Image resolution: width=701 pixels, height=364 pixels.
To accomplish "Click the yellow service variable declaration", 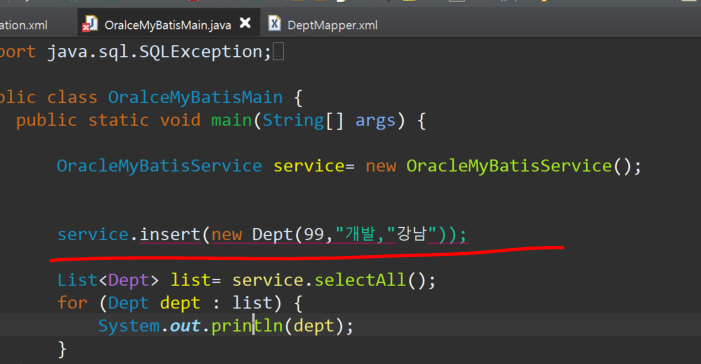I will coord(308,166).
